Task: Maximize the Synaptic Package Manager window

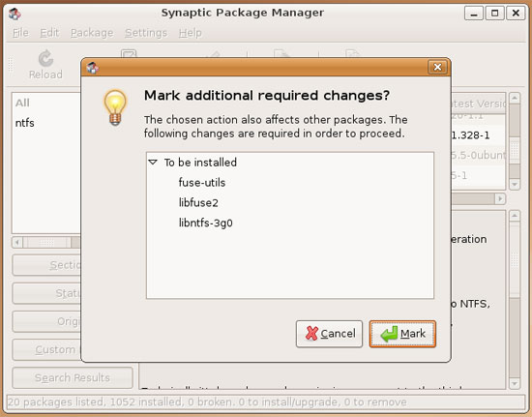Action: click(x=494, y=14)
